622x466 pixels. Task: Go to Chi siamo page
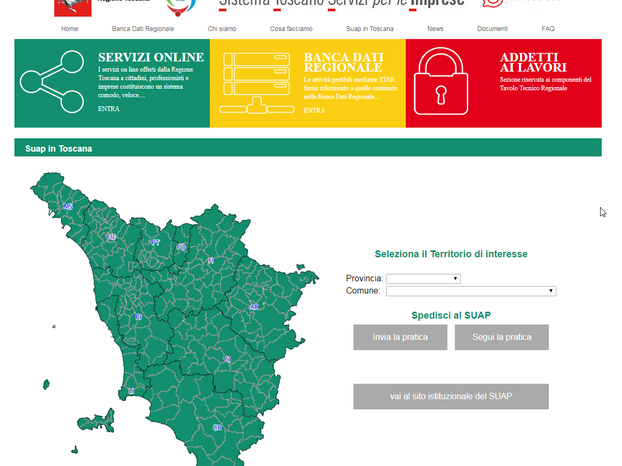[x=222, y=29]
